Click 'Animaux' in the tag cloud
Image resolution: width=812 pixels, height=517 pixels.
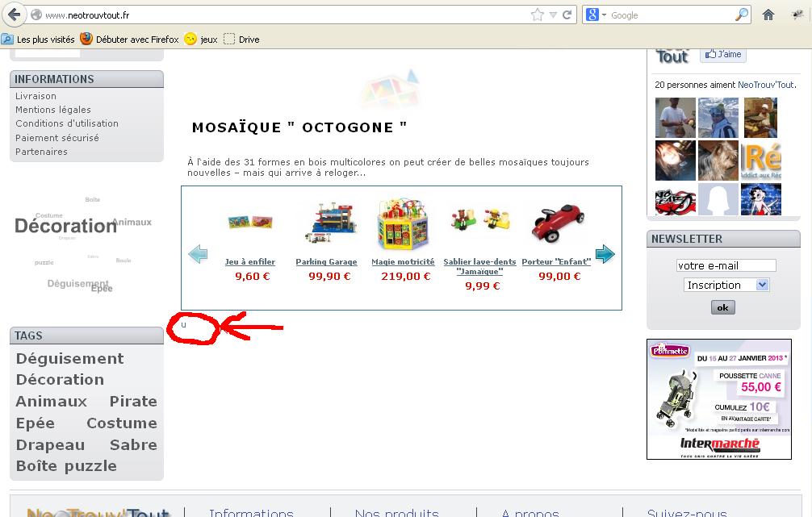(132, 222)
